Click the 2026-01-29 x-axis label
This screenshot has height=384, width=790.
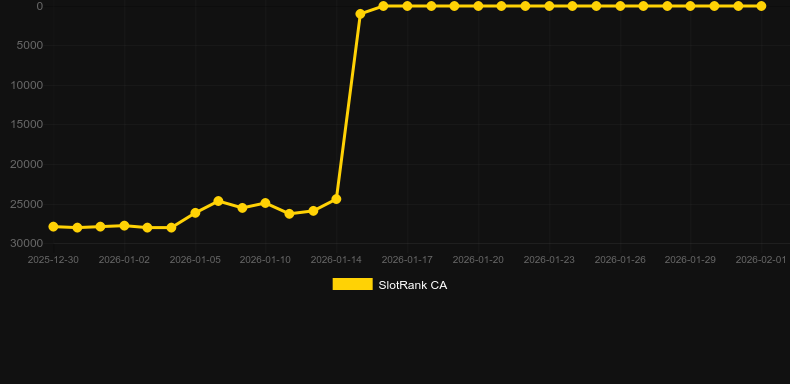coord(690,260)
